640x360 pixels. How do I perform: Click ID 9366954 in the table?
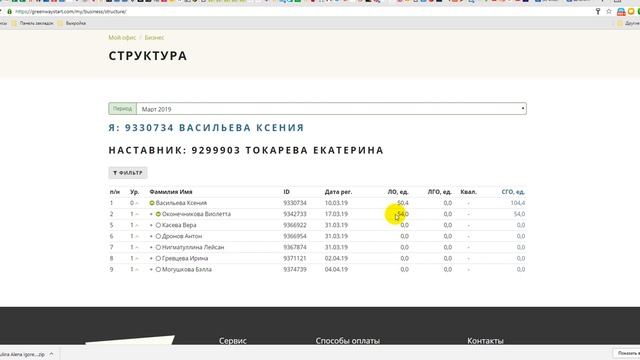pyautogui.click(x=295, y=236)
